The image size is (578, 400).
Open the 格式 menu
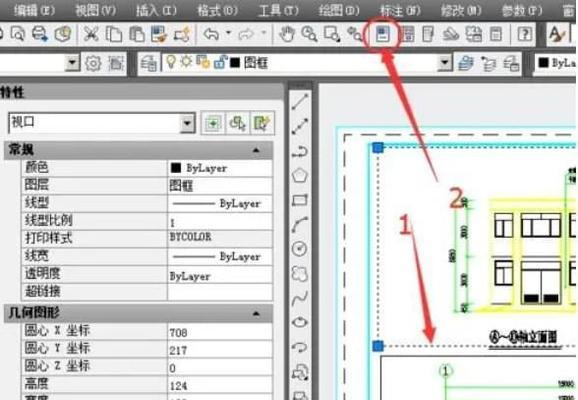pos(217,10)
